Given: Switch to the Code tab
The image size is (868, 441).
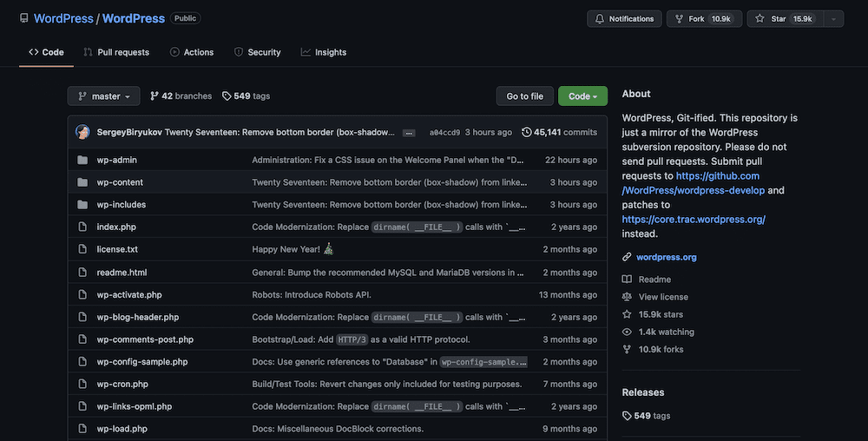Looking at the screenshot, I should point(47,52).
